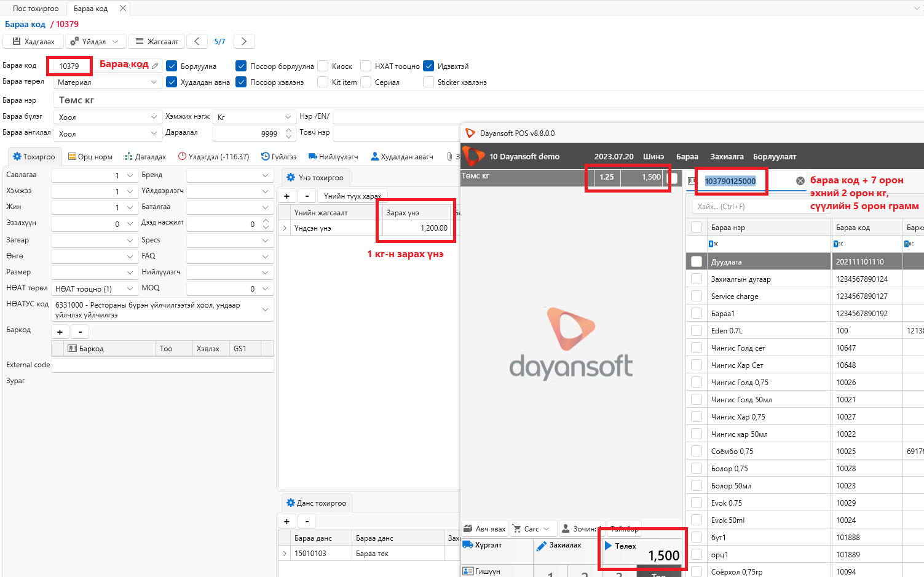Click the 1,200.00 selling price cell
This screenshot has height=577, width=924.
(x=417, y=228)
